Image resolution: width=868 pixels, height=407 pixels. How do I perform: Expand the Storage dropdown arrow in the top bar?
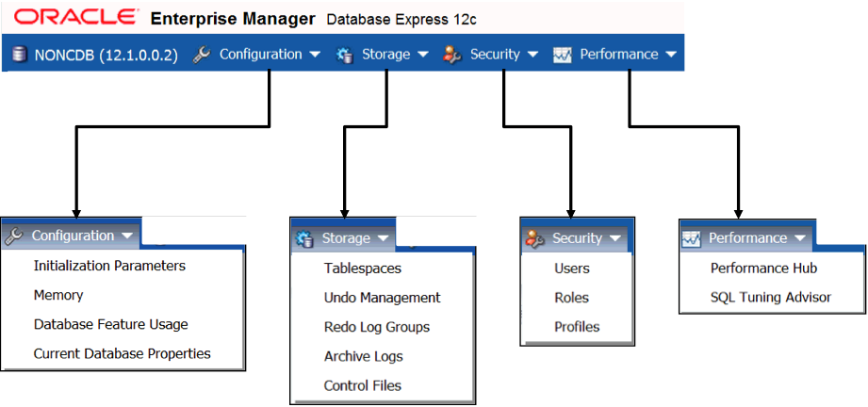click(x=422, y=55)
